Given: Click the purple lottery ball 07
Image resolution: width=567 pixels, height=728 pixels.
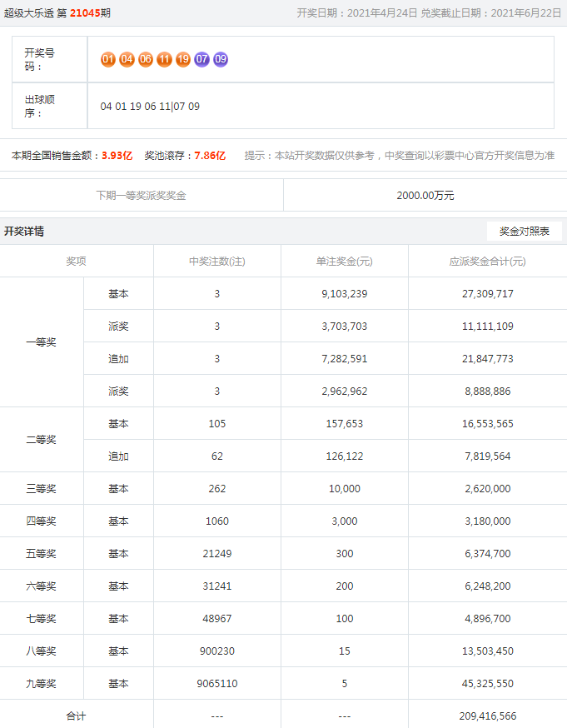Looking at the screenshot, I should coord(201,59).
